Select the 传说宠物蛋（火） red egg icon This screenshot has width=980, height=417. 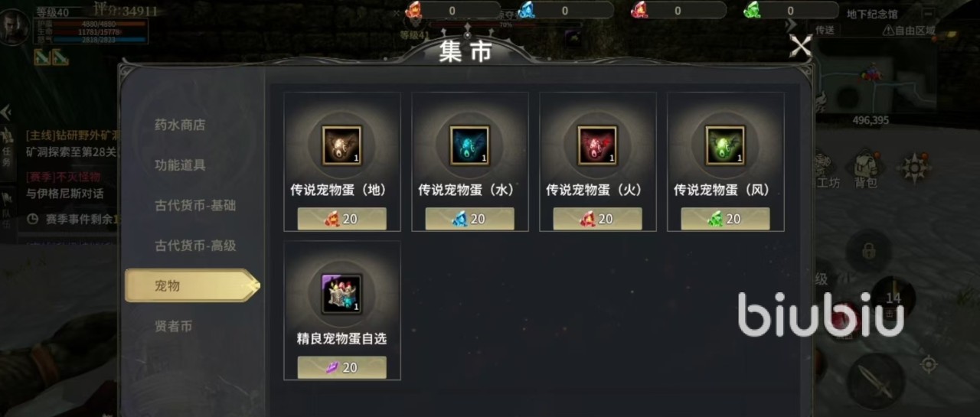(597, 145)
